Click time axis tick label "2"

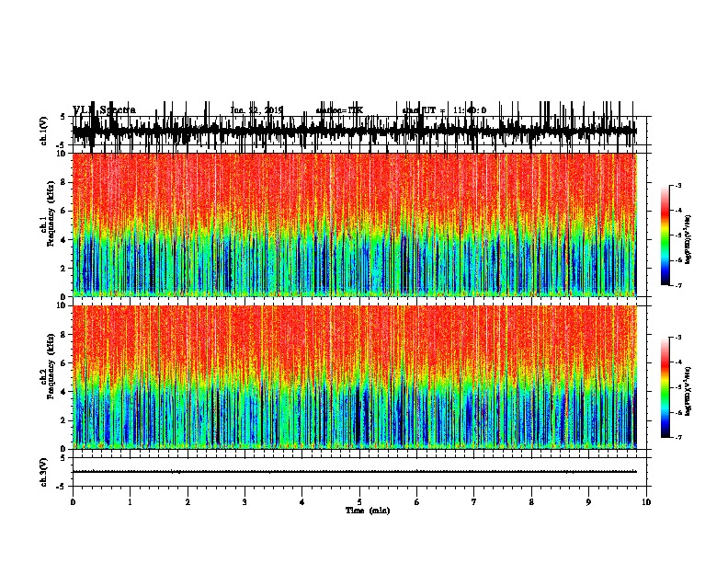[x=188, y=502]
